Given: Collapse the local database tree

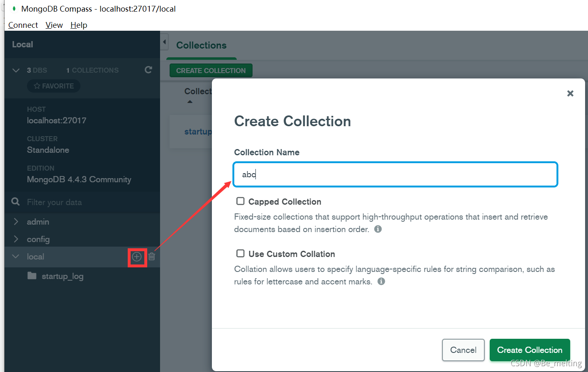Looking at the screenshot, I should click(16, 257).
